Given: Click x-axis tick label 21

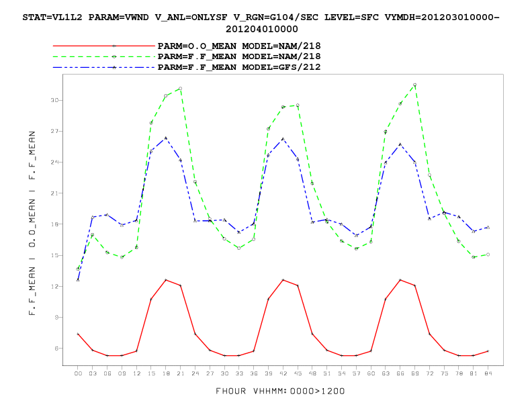Looking at the screenshot, I should pos(181,373).
